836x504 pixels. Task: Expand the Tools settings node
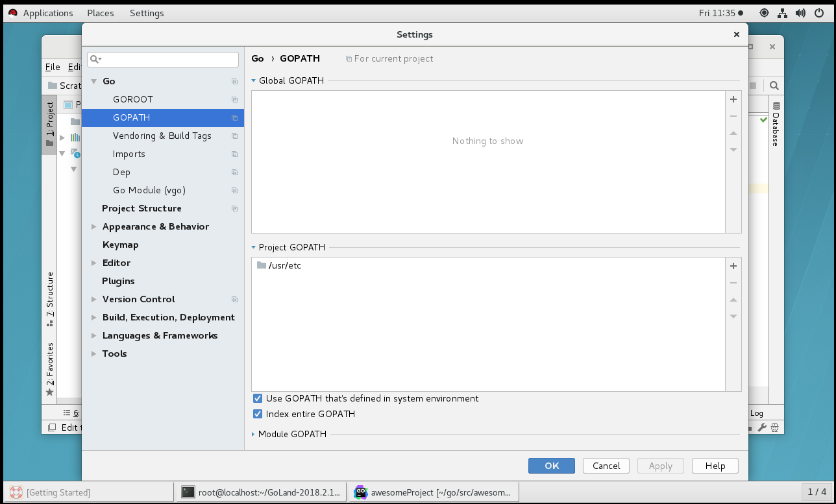(94, 354)
